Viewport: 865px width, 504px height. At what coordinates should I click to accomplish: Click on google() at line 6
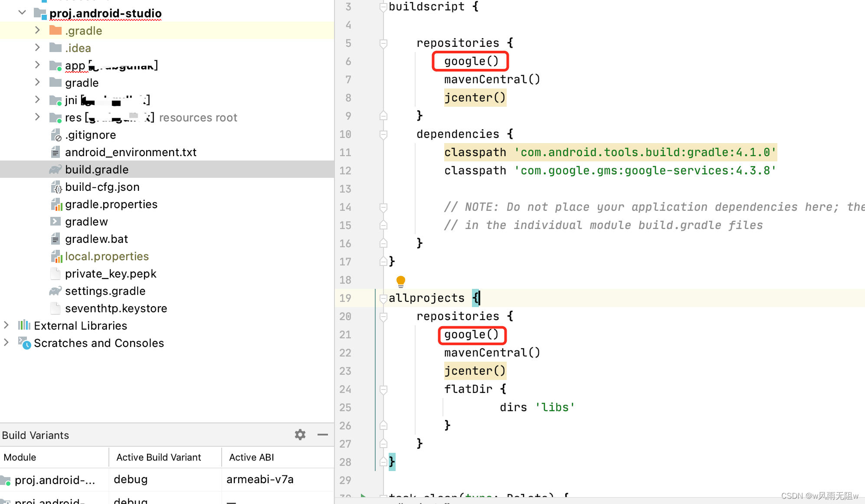(471, 61)
